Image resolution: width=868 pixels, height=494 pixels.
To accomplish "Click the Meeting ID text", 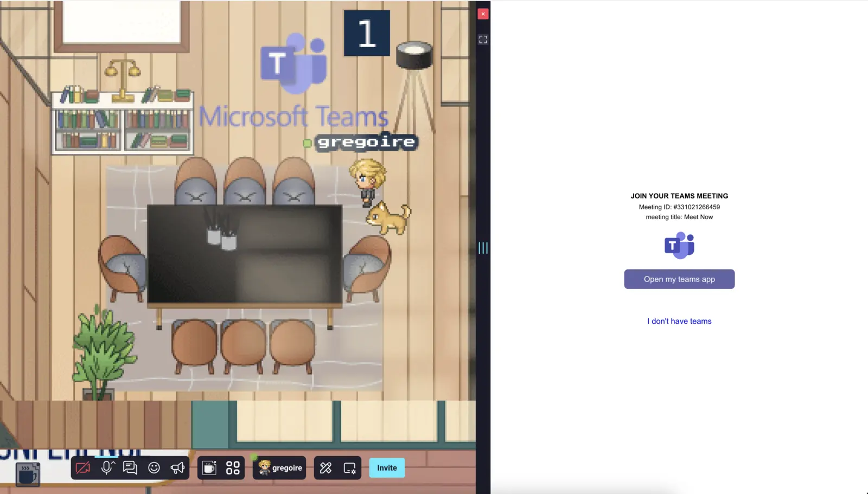I will pos(679,207).
